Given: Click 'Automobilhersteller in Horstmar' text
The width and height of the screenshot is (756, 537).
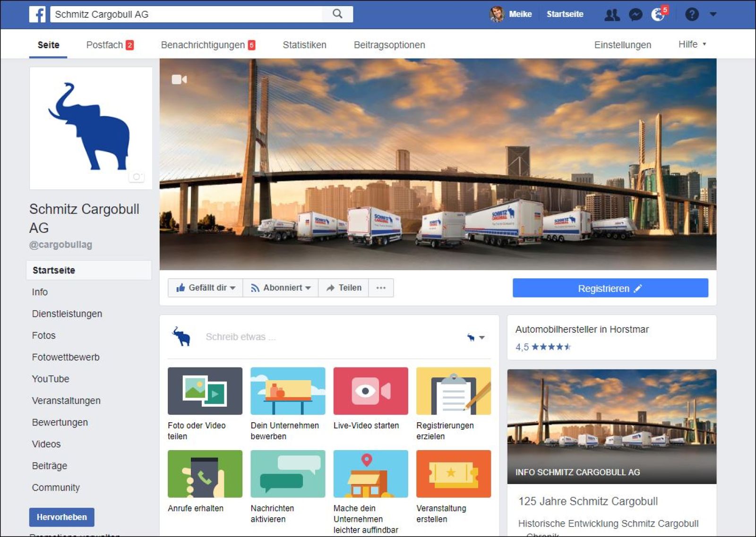Looking at the screenshot, I should pyautogui.click(x=582, y=329).
